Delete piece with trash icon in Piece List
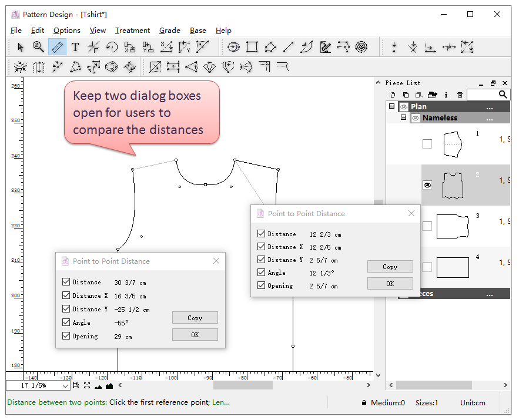Image resolution: width=519 pixels, height=420 pixels. click(x=460, y=95)
